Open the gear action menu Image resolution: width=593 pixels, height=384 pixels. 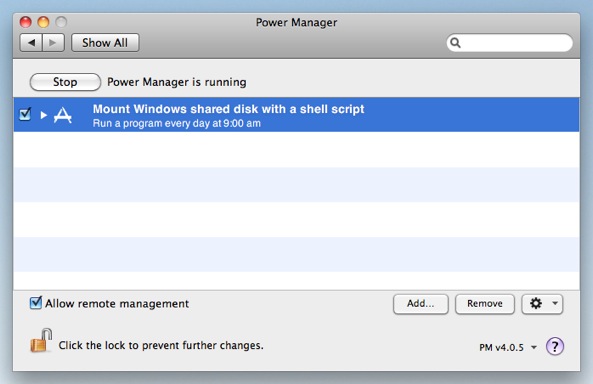pyautogui.click(x=542, y=304)
